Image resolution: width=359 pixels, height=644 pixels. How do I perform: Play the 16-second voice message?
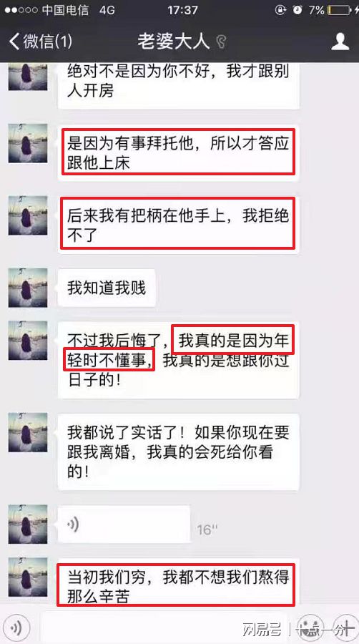click(x=124, y=525)
